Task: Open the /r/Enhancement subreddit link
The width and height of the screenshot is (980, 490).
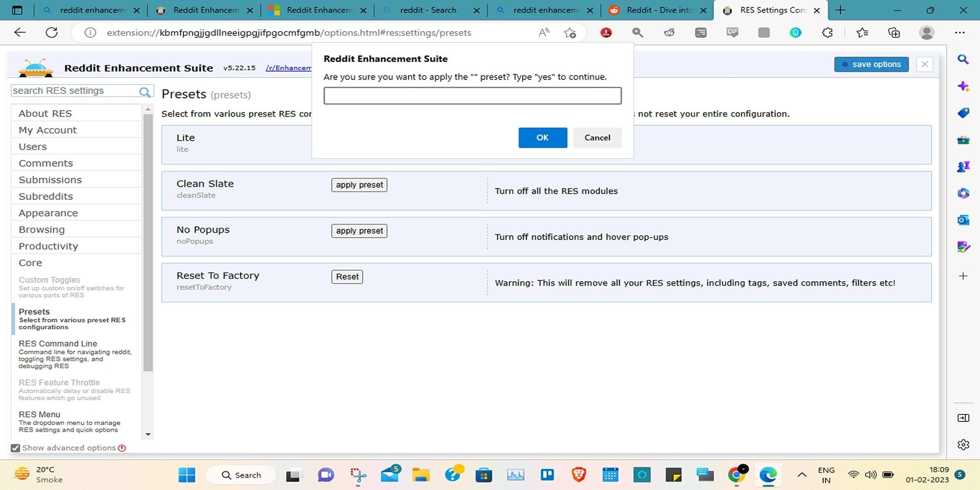Action: (289, 68)
